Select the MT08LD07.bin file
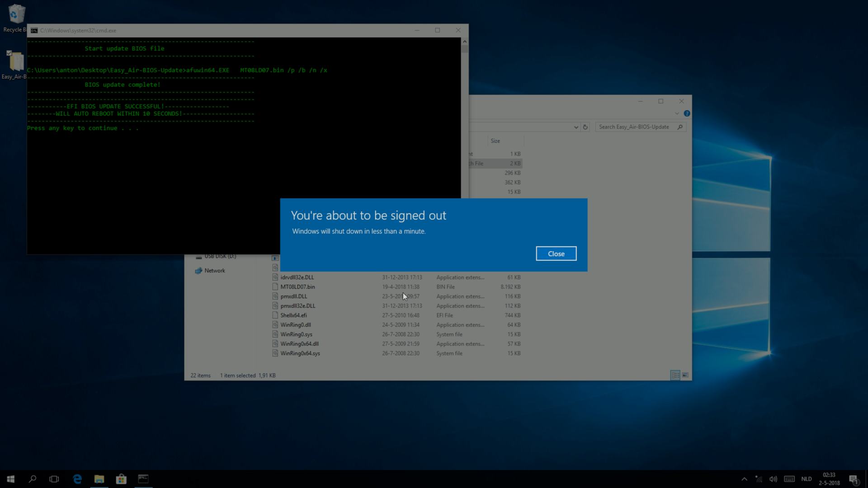The width and height of the screenshot is (868, 488). [x=297, y=287]
